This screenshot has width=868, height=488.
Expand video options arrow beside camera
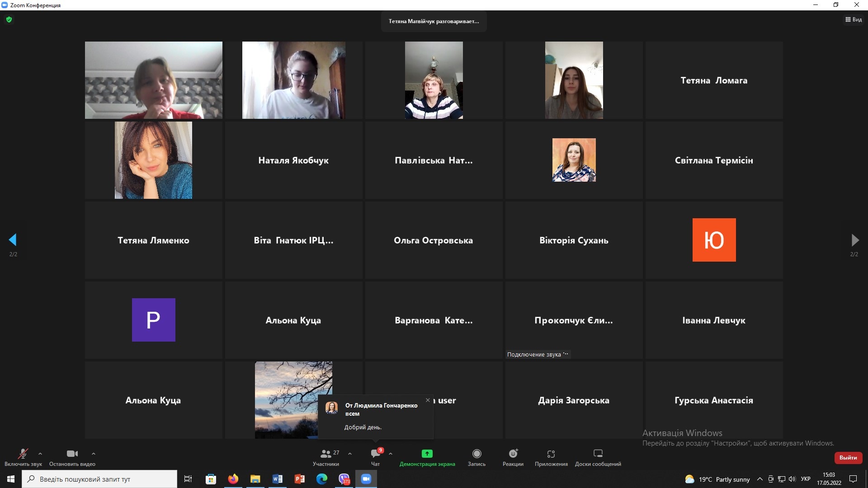coord(94,454)
